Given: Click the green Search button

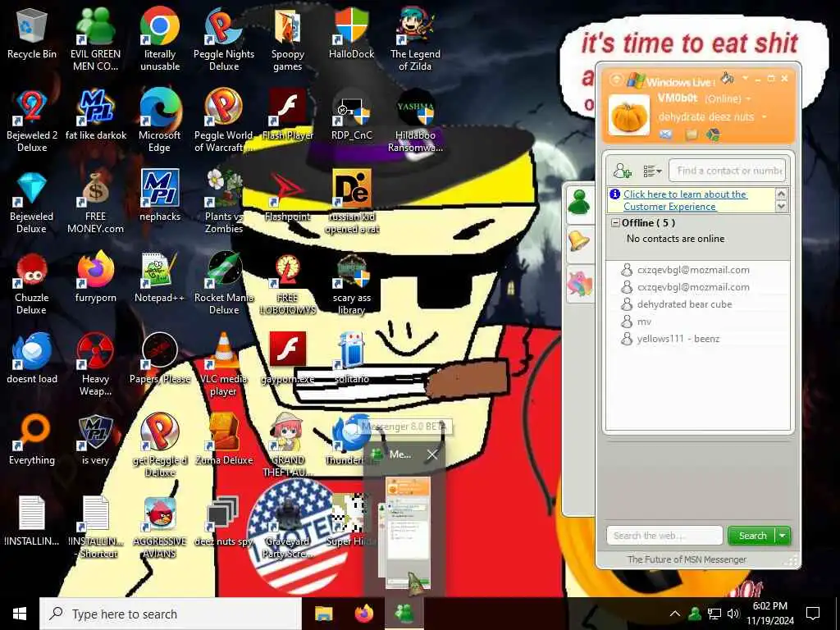Looking at the screenshot, I should pos(752,535).
